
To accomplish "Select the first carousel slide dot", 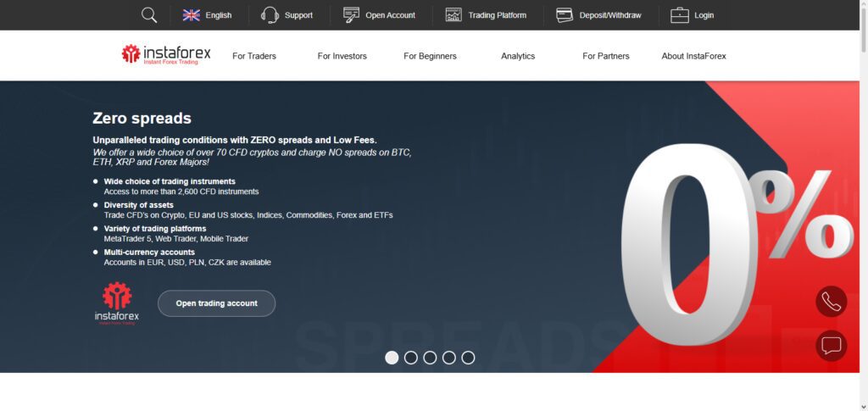I will 392,358.
